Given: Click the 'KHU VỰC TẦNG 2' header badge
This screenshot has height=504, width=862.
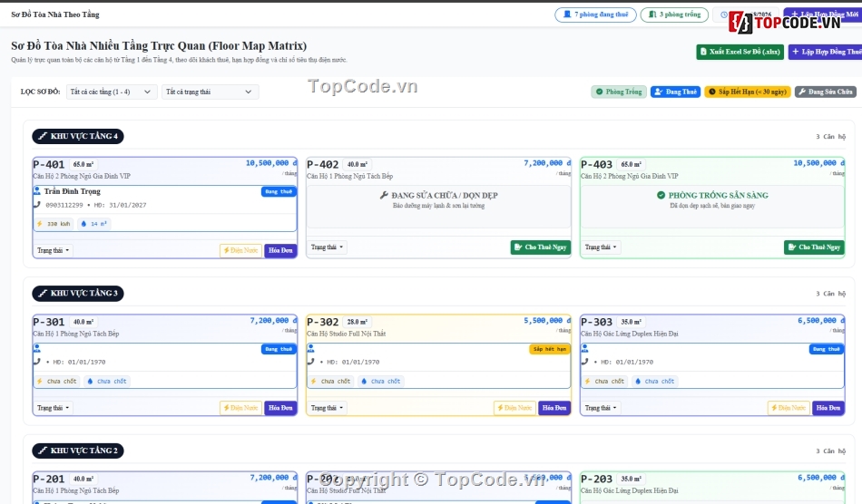Looking at the screenshot, I should click(77, 451).
